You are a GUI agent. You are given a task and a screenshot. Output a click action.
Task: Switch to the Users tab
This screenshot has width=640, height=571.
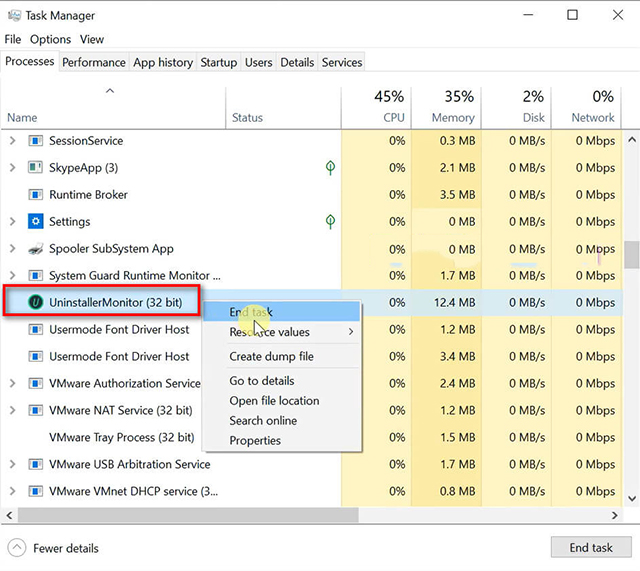258,62
